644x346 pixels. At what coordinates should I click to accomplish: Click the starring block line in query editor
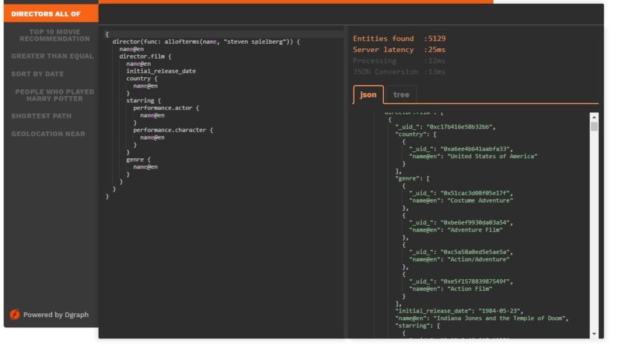[x=144, y=101]
